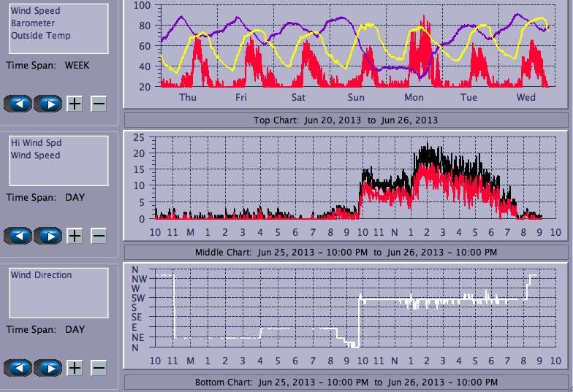Increase bottom chart time span with plus
This screenshot has height=392, width=573.
pos(75,368)
